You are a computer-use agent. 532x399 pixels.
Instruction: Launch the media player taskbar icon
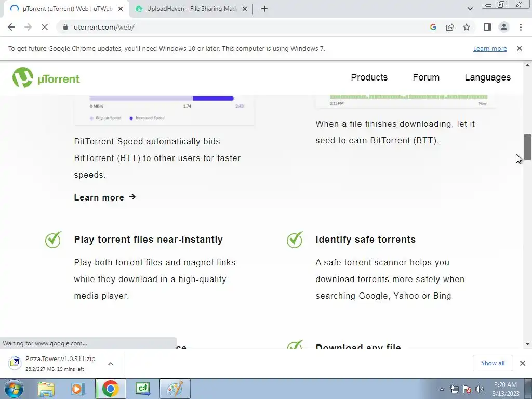tap(78, 389)
